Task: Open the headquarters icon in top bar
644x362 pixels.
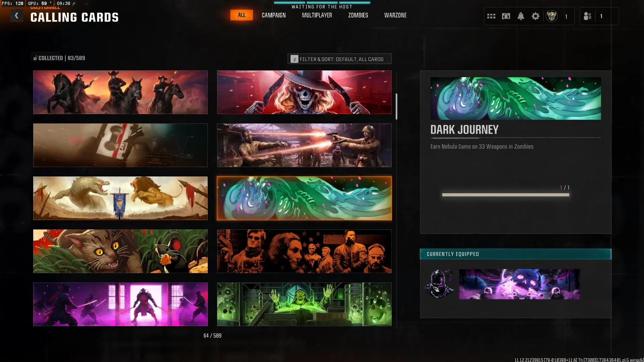Action: coord(506,16)
